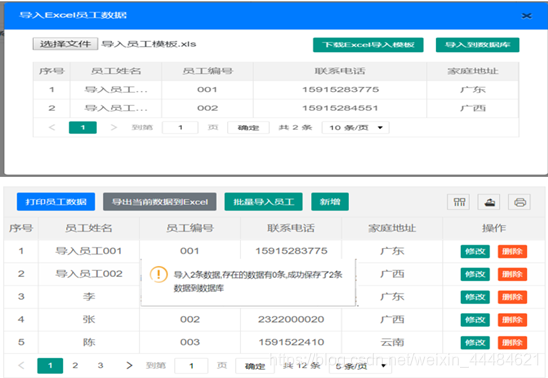Click 新增 button

[x=330, y=202]
